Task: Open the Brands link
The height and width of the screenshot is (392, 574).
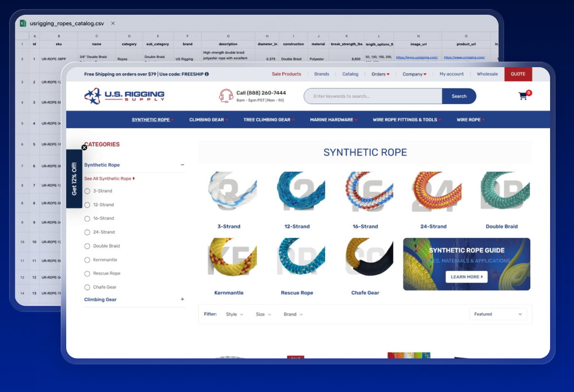Action: coord(322,74)
